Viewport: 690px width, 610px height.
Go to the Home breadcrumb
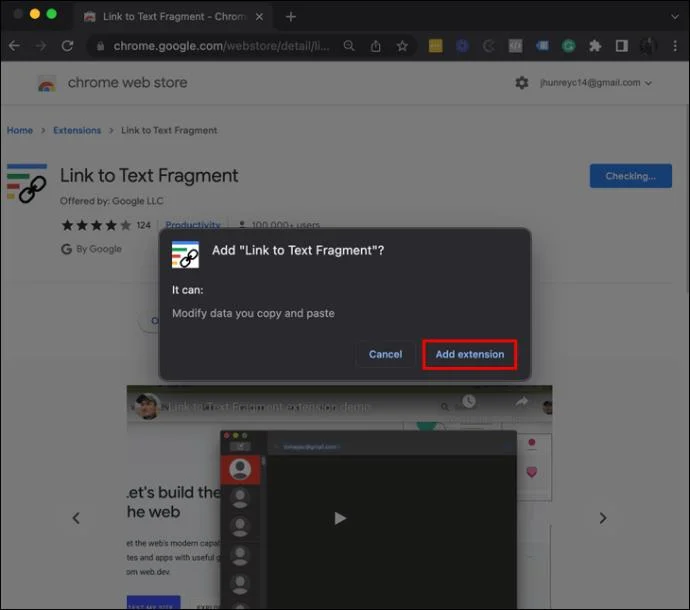20,130
